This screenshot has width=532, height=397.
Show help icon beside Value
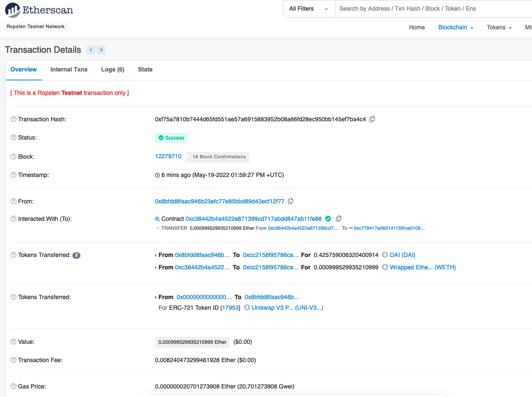click(13, 342)
